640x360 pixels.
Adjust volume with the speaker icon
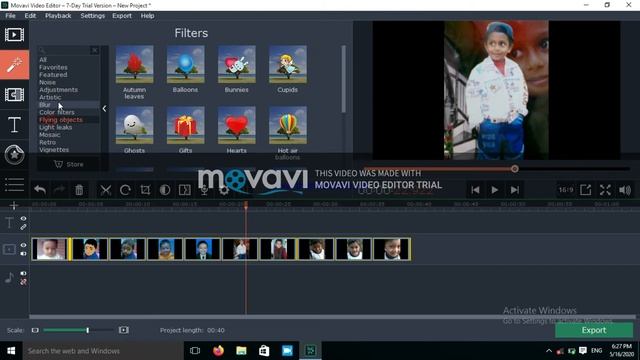(625, 190)
